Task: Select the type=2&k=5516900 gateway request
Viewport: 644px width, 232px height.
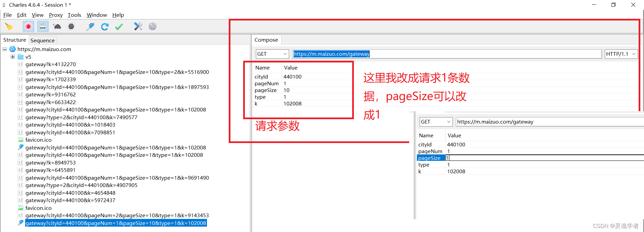Action: tap(117, 72)
